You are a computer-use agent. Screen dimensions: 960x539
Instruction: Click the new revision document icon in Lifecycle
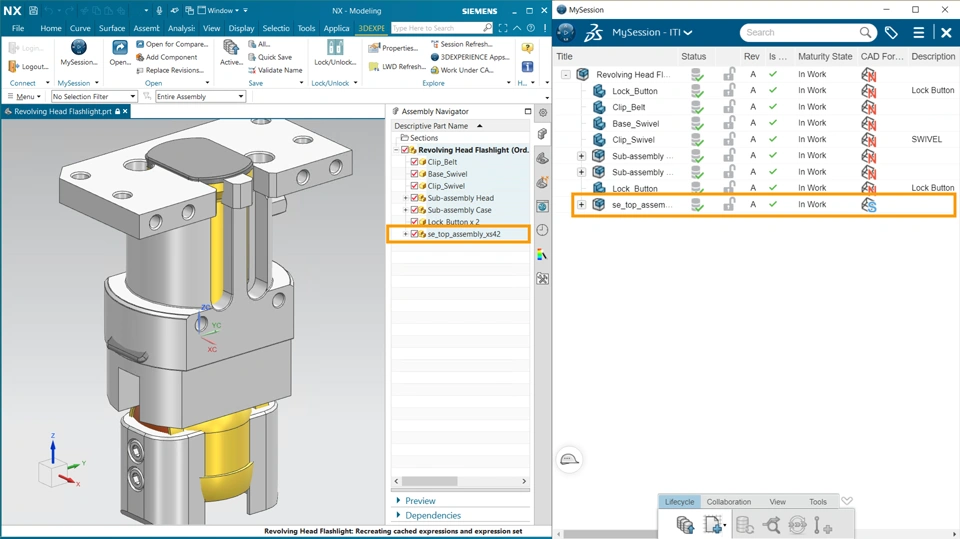point(714,525)
